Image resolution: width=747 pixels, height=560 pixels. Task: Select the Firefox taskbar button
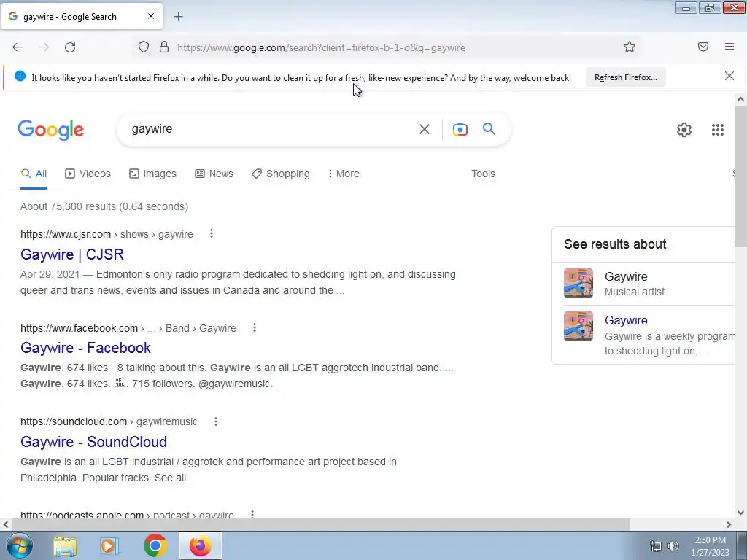[200, 545]
